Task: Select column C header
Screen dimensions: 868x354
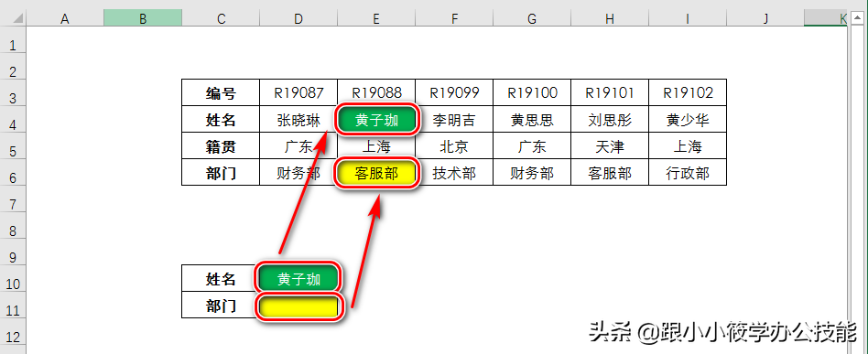Action: [x=221, y=18]
